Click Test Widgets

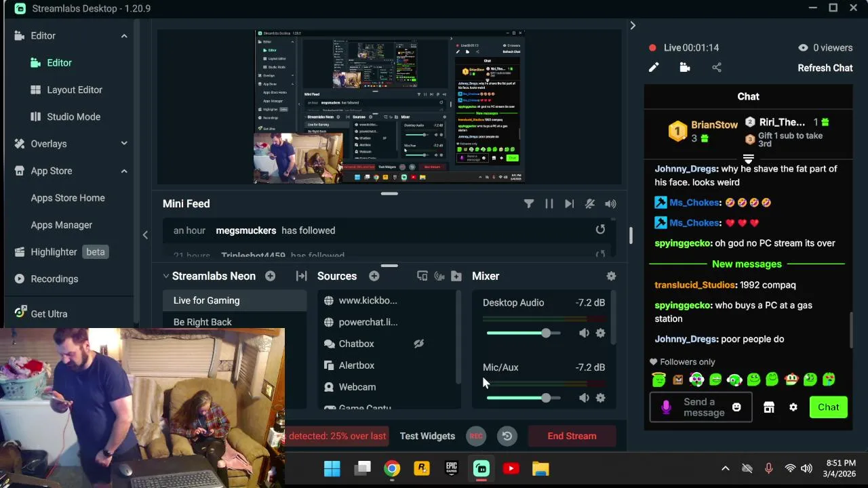coord(427,436)
